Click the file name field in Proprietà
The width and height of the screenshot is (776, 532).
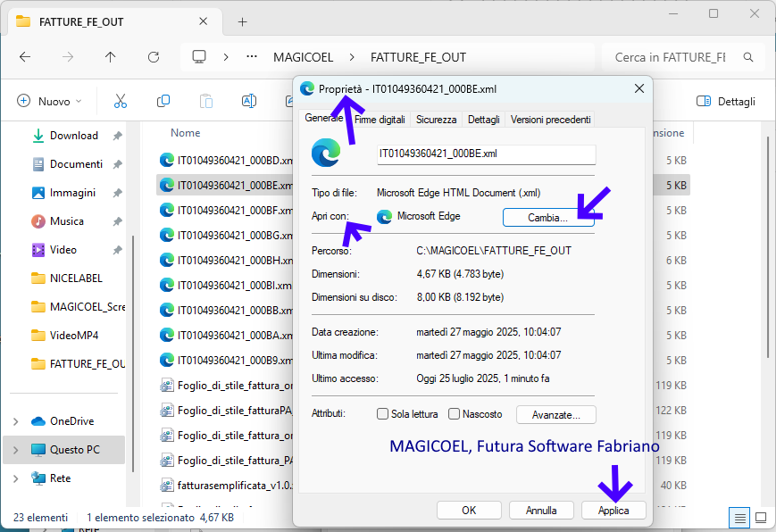486,154
